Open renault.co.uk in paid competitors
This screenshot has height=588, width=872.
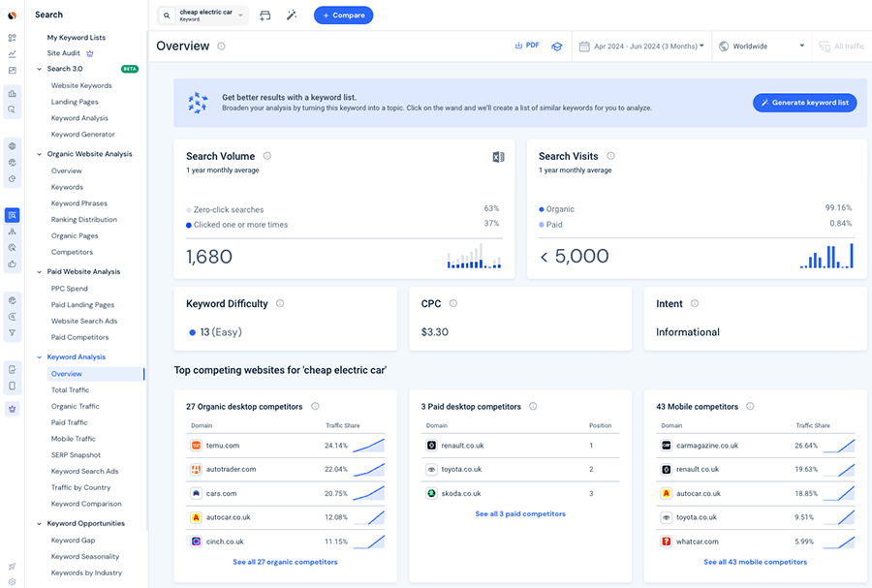coord(462,446)
